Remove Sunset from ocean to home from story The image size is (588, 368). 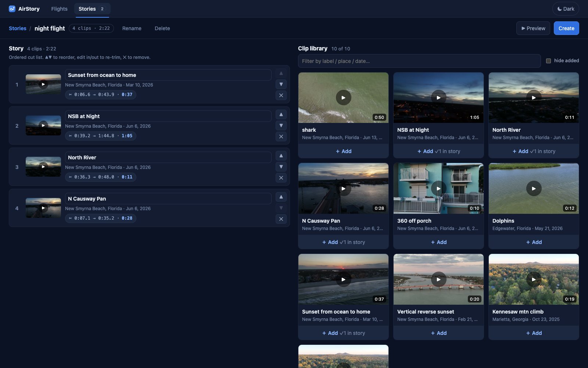[281, 96]
